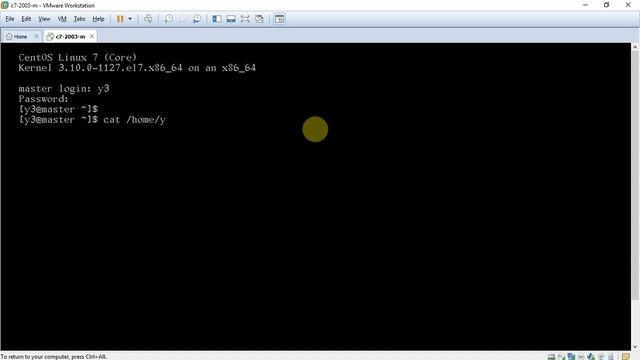Restore down the VMware Workstation window

pos(607,5)
